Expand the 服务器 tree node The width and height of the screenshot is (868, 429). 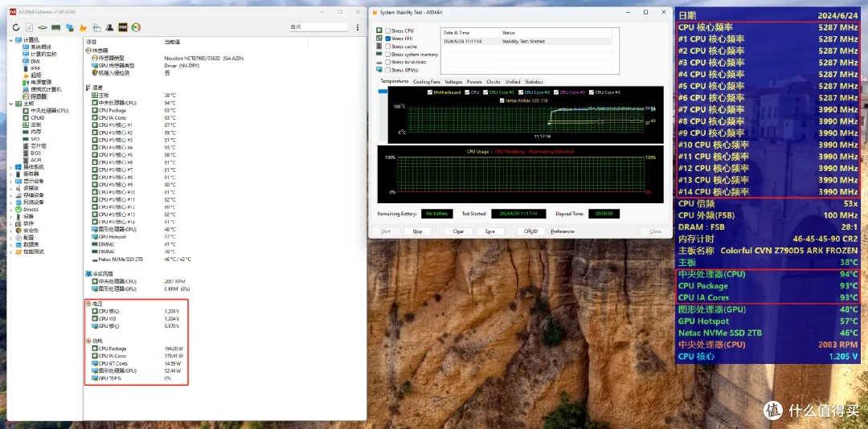point(11,174)
